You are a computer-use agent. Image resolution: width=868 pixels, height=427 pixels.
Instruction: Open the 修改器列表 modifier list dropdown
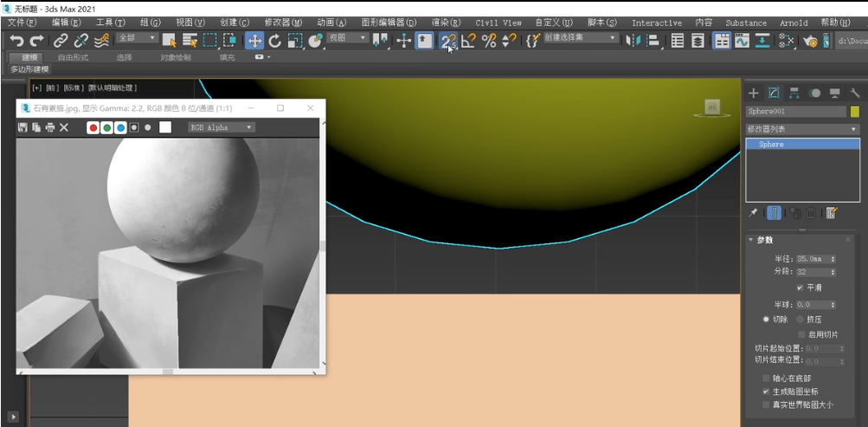click(802, 129)
